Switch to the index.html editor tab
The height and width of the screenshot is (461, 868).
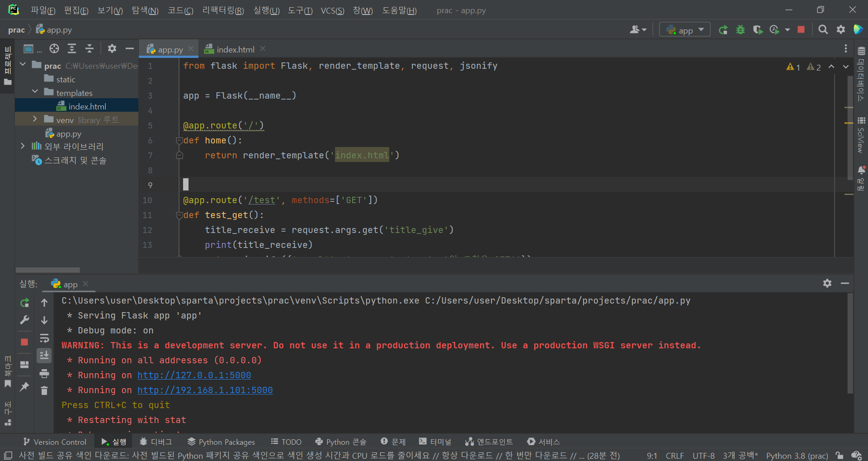[x=235, y=49]
